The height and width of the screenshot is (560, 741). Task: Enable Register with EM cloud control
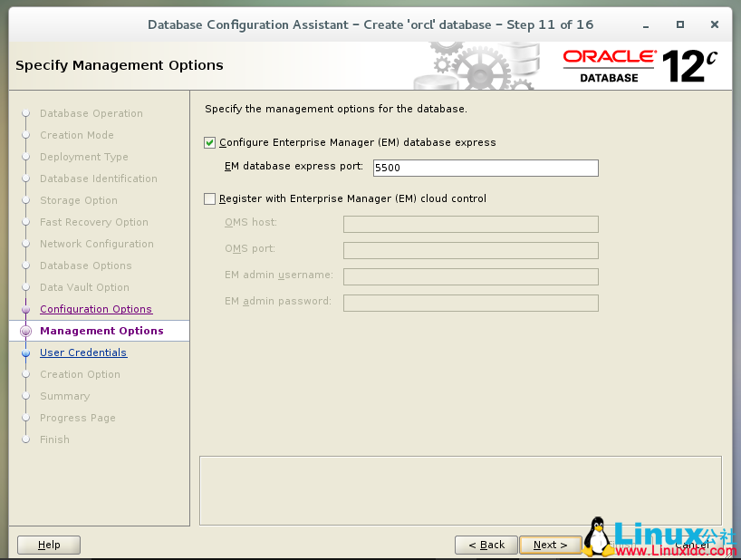209,198
